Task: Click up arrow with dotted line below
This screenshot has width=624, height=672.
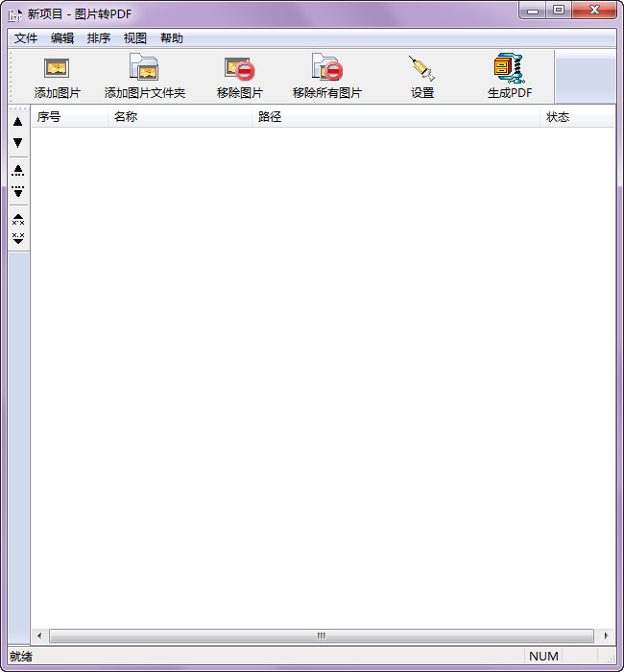Action: point(18,171)
